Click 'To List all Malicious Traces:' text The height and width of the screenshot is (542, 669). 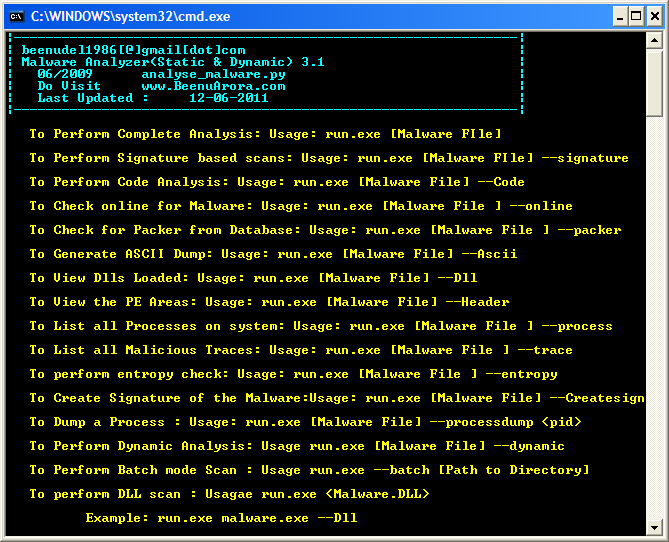tap(145, 350)
